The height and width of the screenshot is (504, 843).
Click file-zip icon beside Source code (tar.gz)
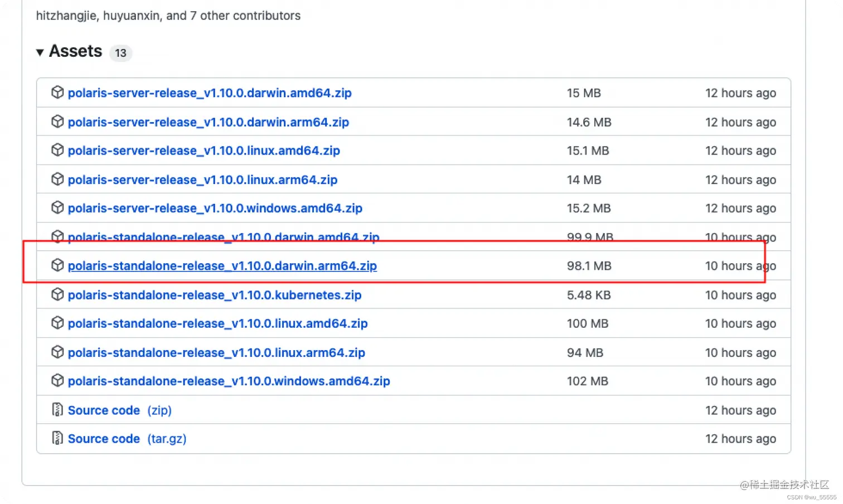pyautogui.click(x=57, y=438)
